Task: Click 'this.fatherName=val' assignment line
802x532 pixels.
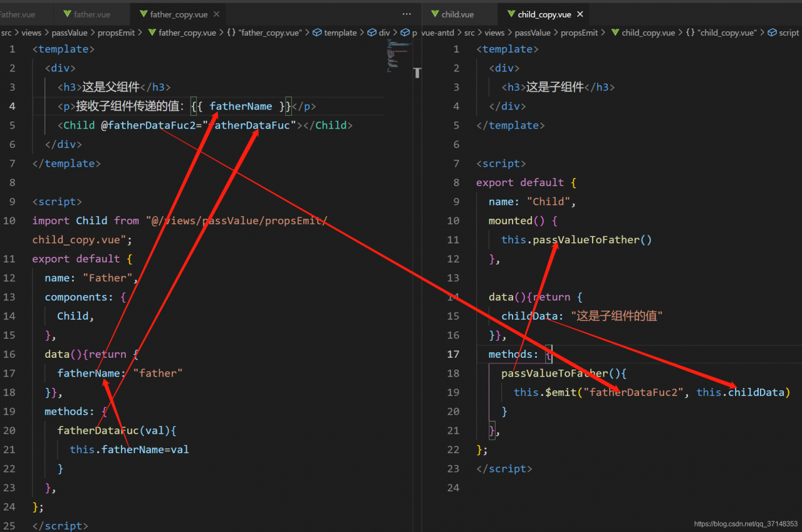Action: click(x=129, y=449)
